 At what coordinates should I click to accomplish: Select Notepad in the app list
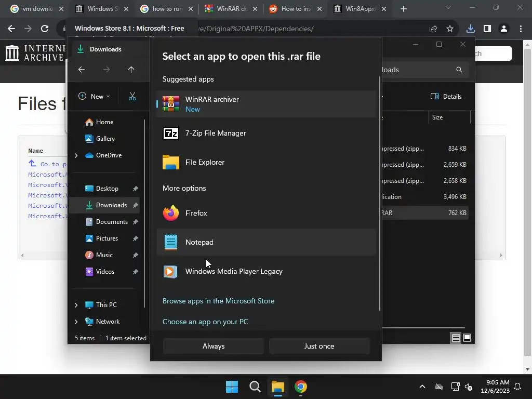(x=267, y=242)
